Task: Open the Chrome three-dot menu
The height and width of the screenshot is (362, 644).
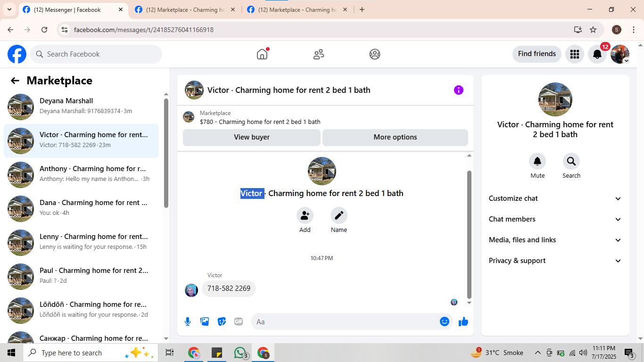Action: pyautogui.click(x=634, y=30)
